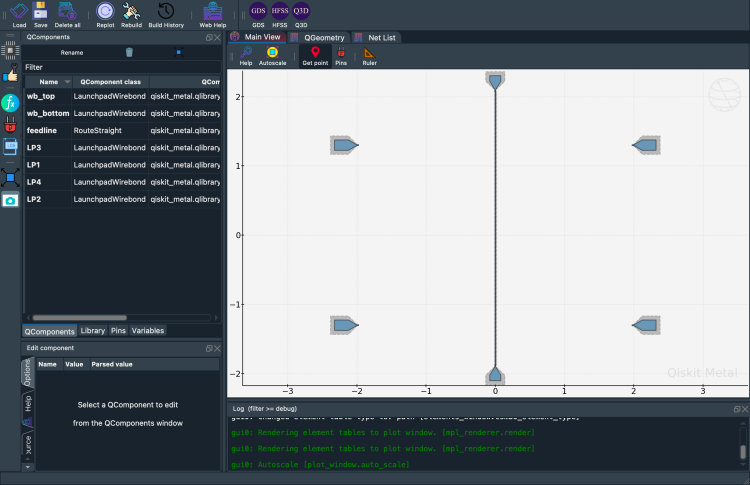The width and height of the screenshot is (750, 485).
Task: Activate the Ruler tool
Action: [x=369, y=56]
